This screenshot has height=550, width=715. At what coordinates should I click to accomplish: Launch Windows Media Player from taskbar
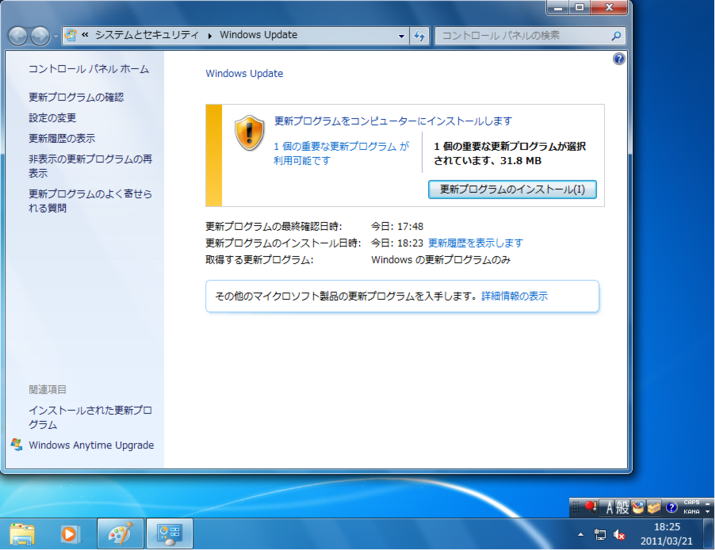(x=70, y=534)
